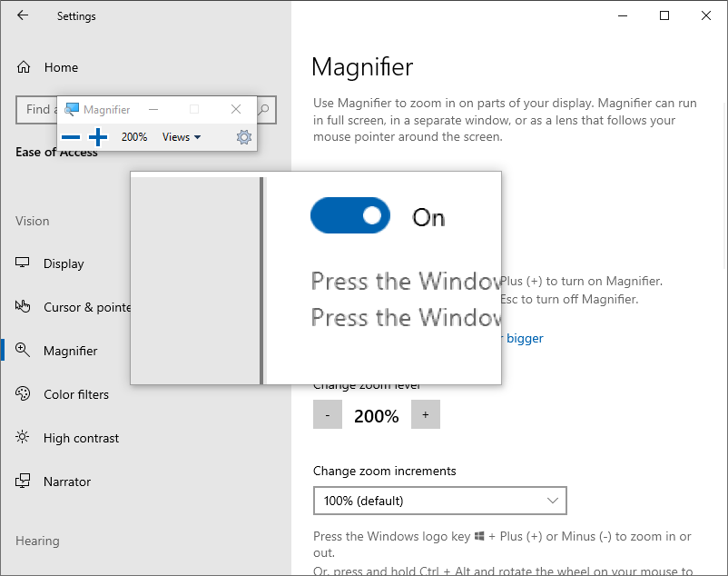
Task: Open Narrator settings category
Action: pos(65,482)
